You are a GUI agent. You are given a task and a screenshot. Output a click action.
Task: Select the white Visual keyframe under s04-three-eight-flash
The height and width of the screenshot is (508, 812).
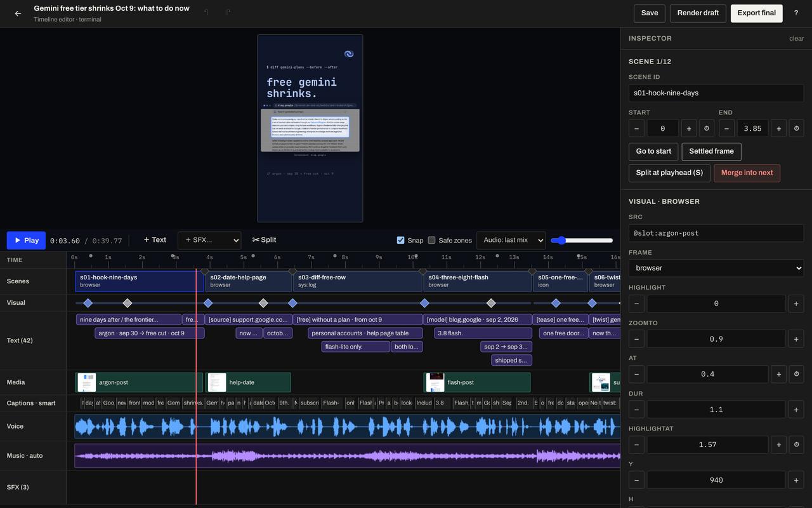(491, 303)
